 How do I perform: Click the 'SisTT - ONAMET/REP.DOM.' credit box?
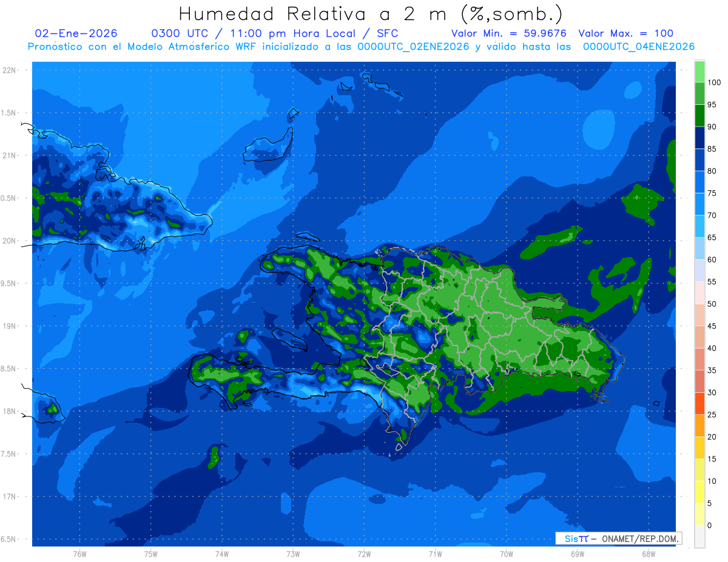pos(618,538)
